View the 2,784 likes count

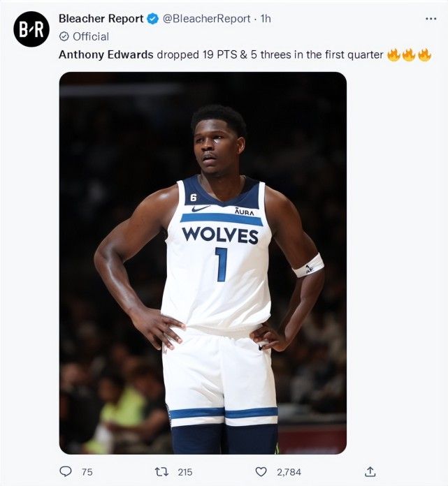click(x=289, y=472)
